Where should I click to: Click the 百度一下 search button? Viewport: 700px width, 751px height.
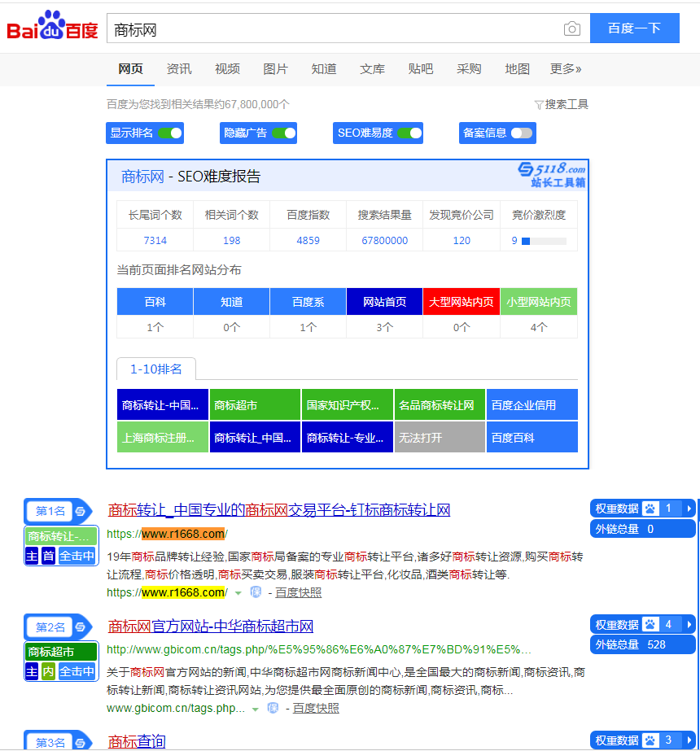[x=634, y=28]
